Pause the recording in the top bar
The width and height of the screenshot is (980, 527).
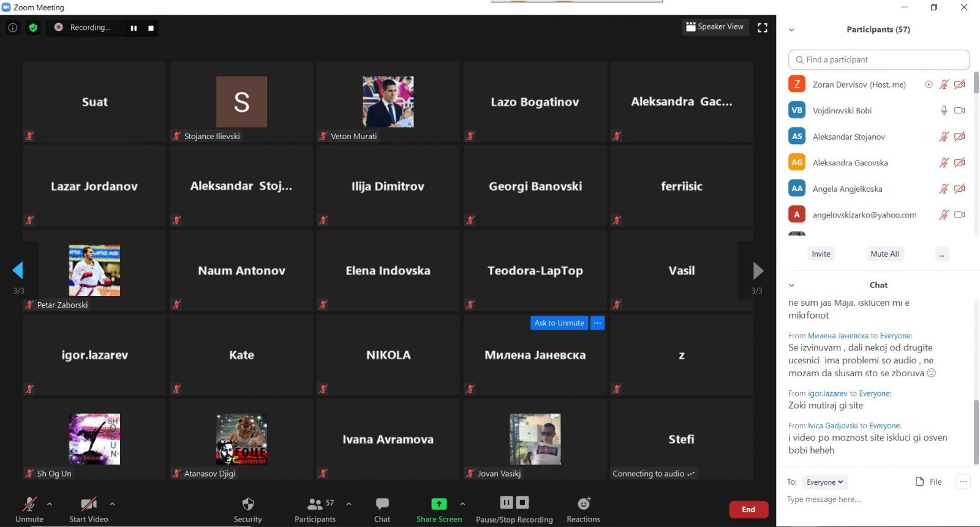point(134,28)
